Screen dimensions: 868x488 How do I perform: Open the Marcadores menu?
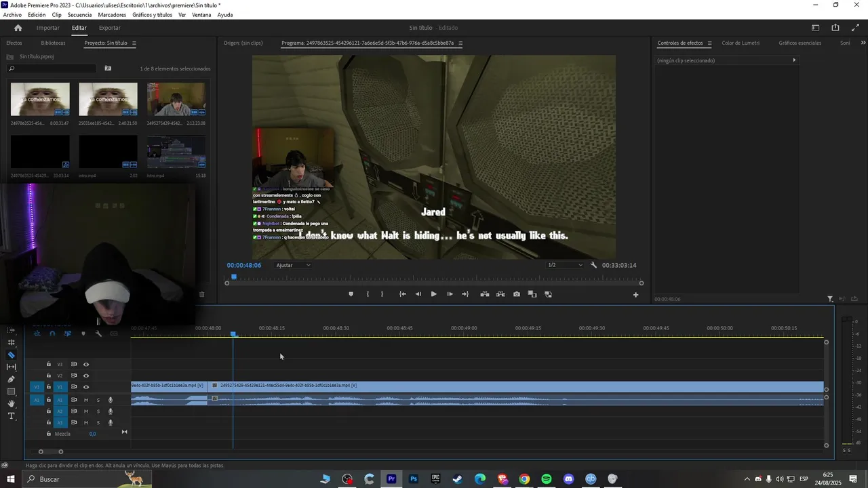coord(112,15)
